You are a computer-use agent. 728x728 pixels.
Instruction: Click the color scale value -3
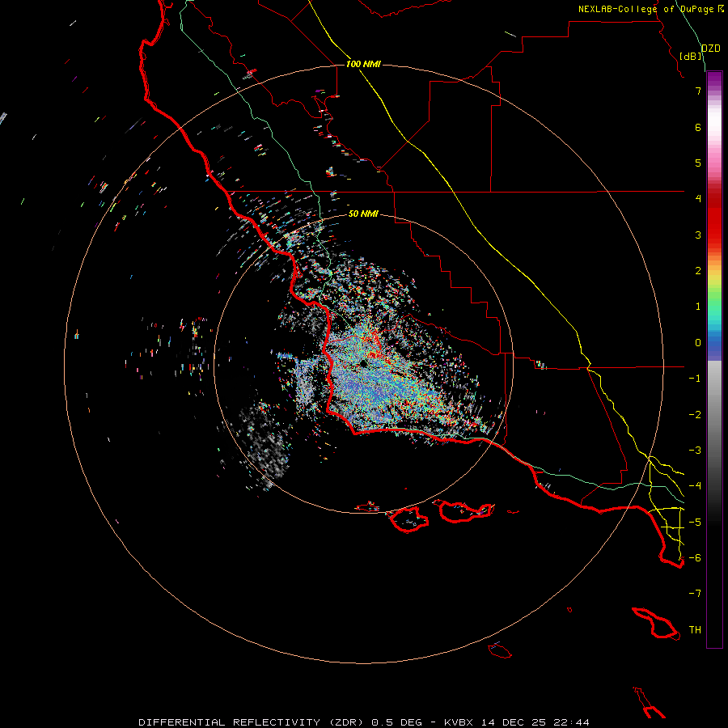[695, 450]
